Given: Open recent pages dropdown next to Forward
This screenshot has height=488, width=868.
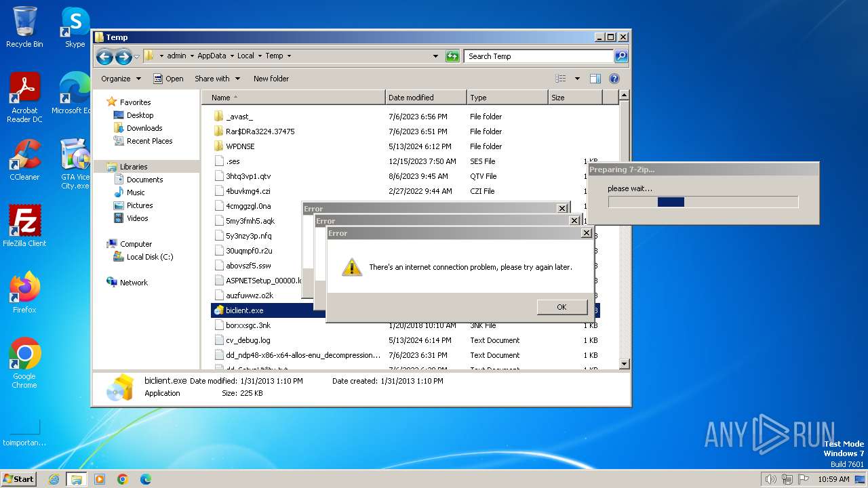Looking at the screenshot, I should (136, 56).
